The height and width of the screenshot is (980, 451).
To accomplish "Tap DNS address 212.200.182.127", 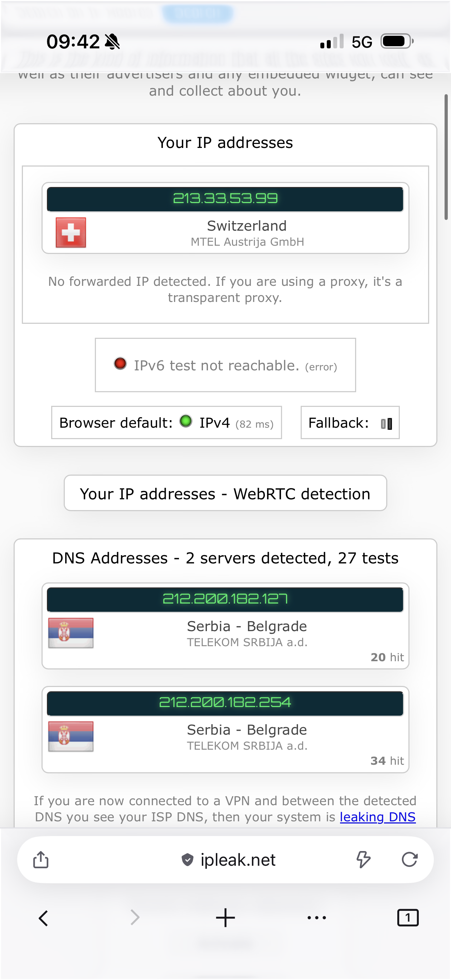I will [x=225, y=599].
